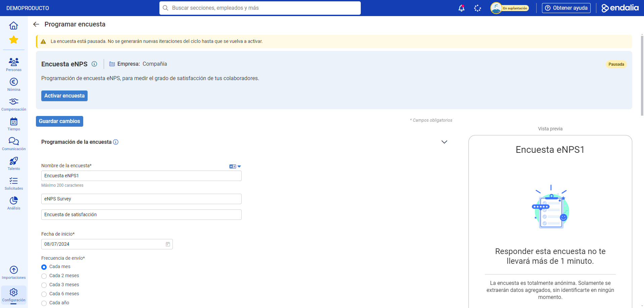
Task: Select the Cada mes frequency option
Action: point(44,267)
